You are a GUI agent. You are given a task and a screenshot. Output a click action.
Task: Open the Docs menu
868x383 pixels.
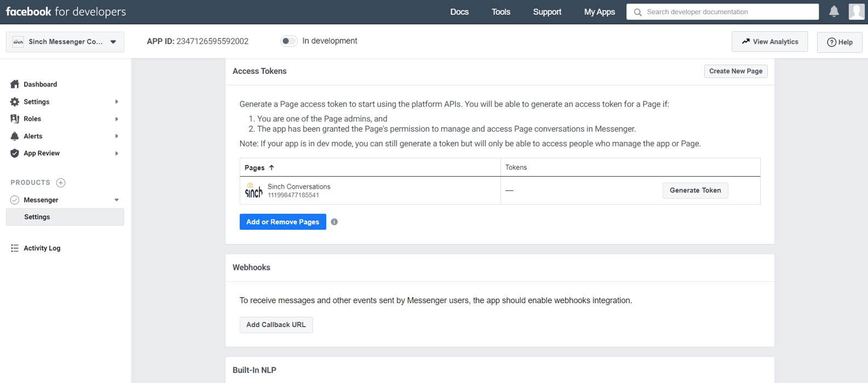tap(459, 12)
